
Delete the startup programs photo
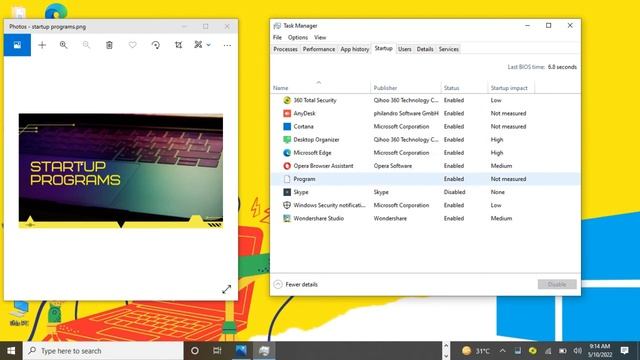pos(109,45)
